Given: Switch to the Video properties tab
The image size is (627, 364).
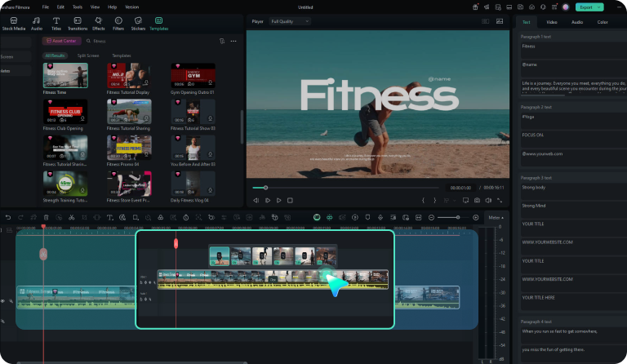Looking at the screenshot, I should point(552,22).
